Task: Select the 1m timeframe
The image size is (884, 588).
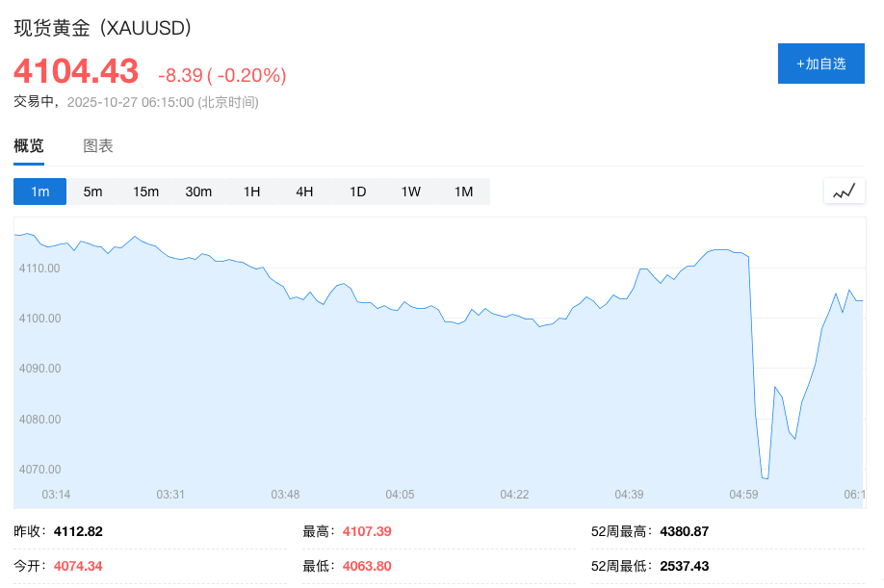Action: tap(39, 191)
